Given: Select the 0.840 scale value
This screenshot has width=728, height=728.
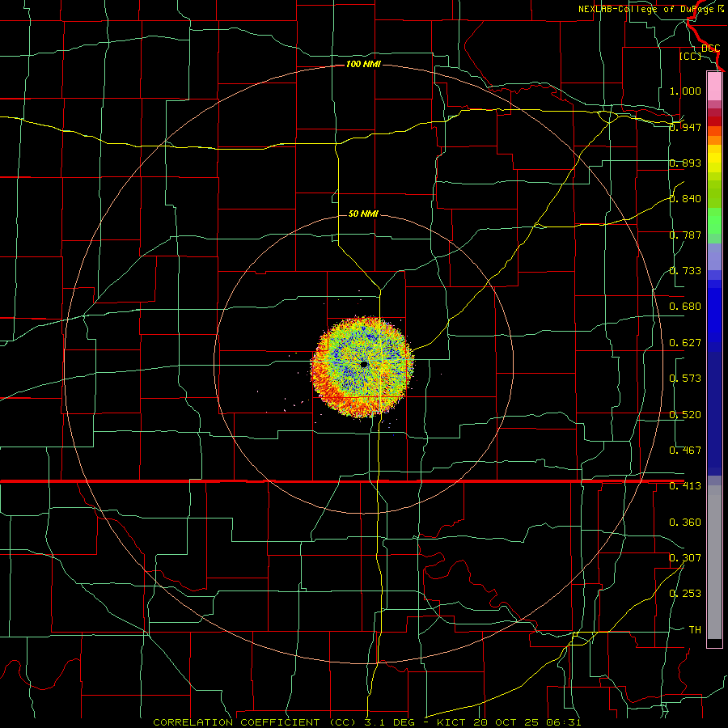Looking at the screenshot, I should (685, 199).
